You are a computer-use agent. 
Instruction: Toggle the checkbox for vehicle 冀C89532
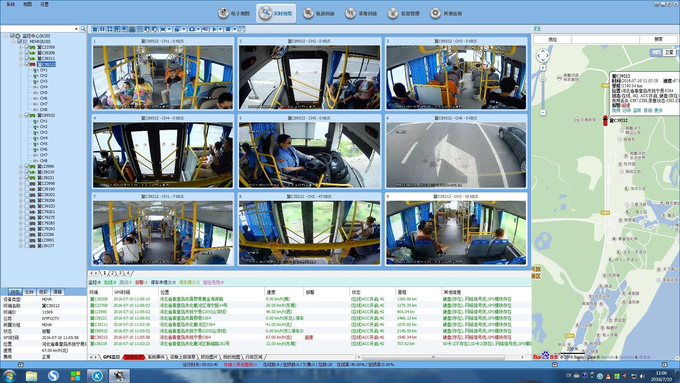pyautogui.click(x=27, y=115)
